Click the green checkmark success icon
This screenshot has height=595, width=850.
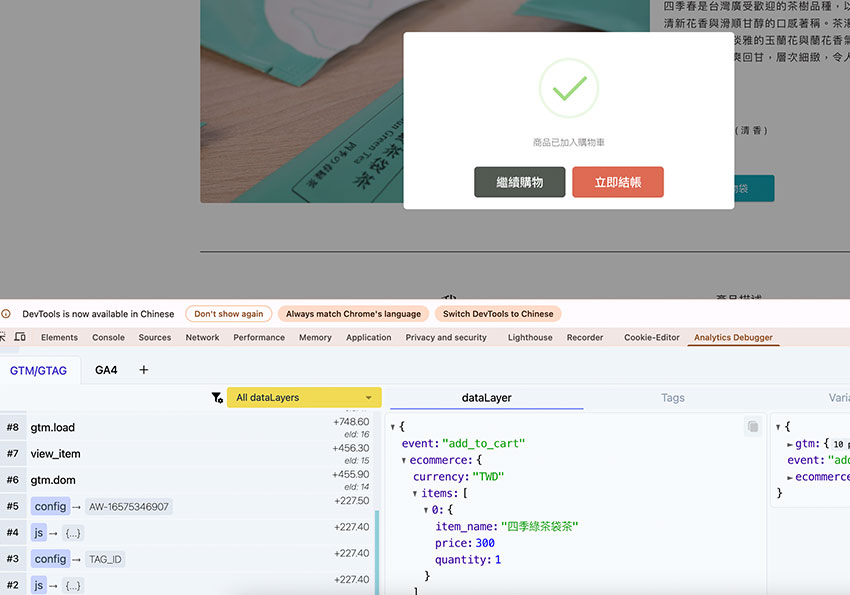(569, 89)
